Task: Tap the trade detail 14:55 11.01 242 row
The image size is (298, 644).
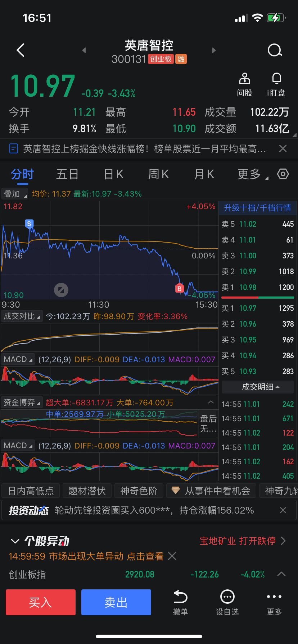Action: click(x=258, y=404)
